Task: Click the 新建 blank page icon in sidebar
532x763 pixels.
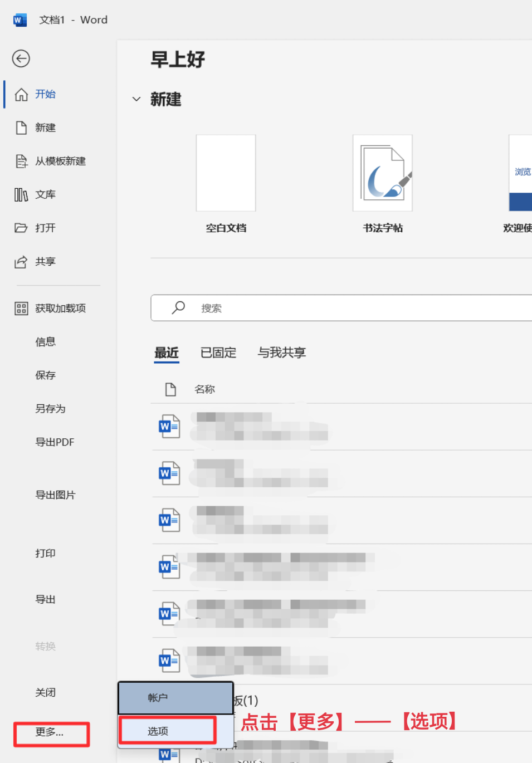Action: [x=21, y=128]
